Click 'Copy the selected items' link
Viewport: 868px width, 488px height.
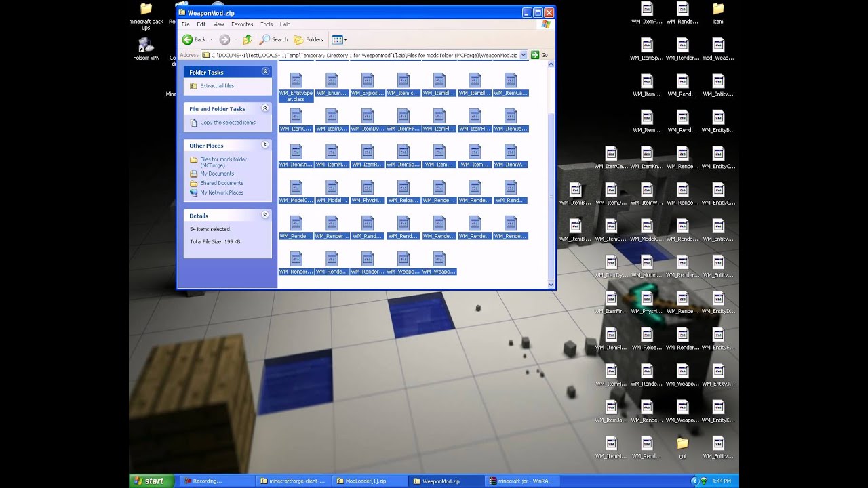(x=228, y=123)
